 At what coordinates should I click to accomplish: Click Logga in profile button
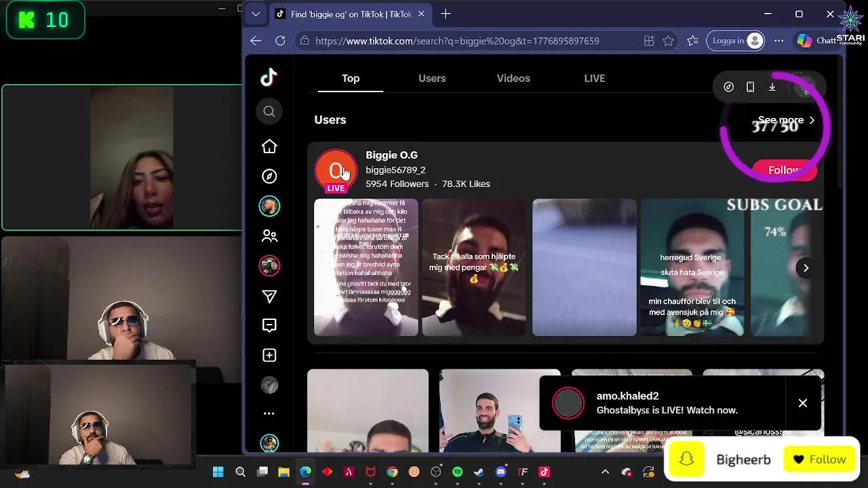coord(736,41)
